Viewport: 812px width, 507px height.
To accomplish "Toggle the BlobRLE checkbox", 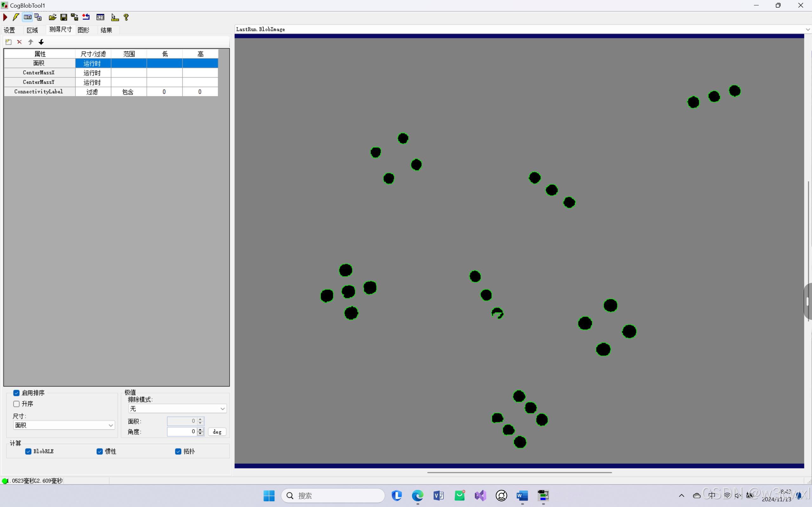I will tap(29, 451).
